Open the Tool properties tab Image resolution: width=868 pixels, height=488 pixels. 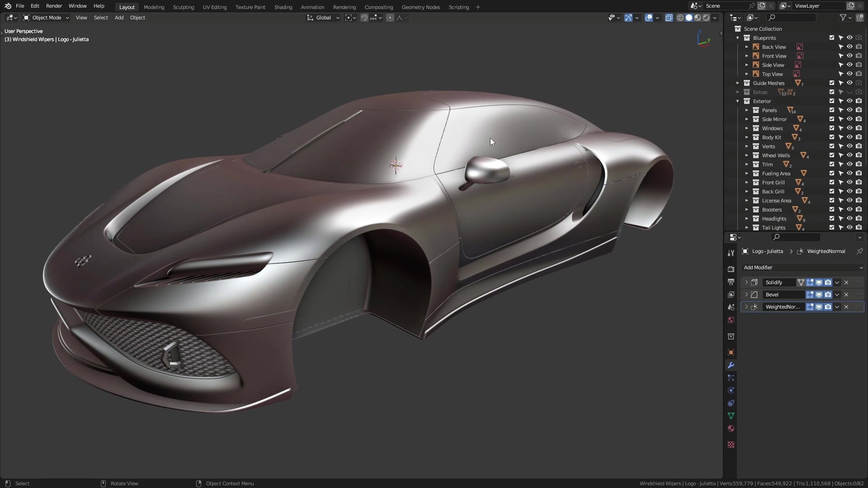pos(731,253)
